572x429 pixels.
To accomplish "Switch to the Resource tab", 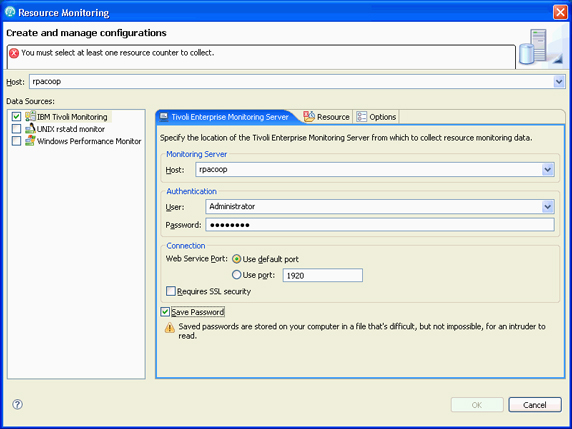I will coord(327,117).
